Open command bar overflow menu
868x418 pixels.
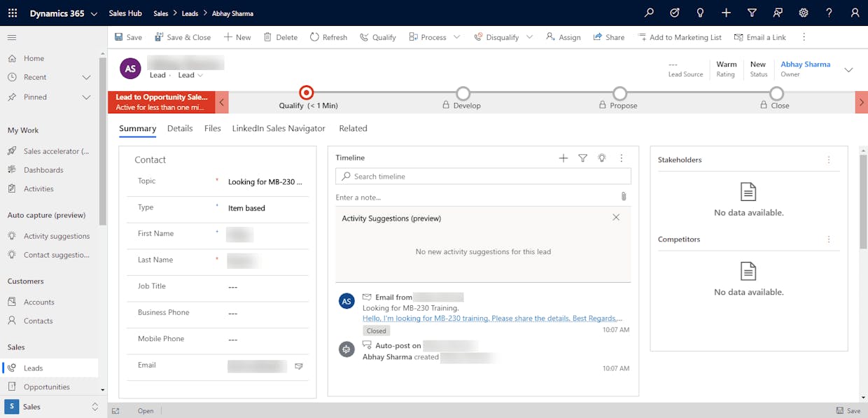(804, 37)
